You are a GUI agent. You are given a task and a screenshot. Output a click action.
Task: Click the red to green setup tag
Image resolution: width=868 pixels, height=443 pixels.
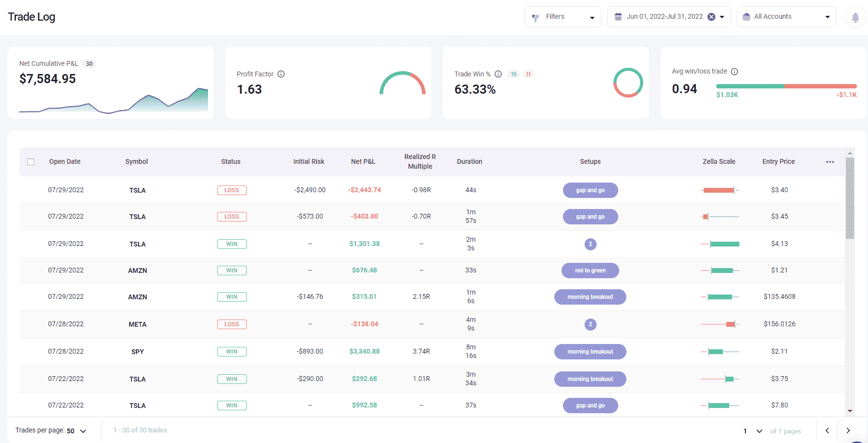pyautogui.click(x=590, y=271)
